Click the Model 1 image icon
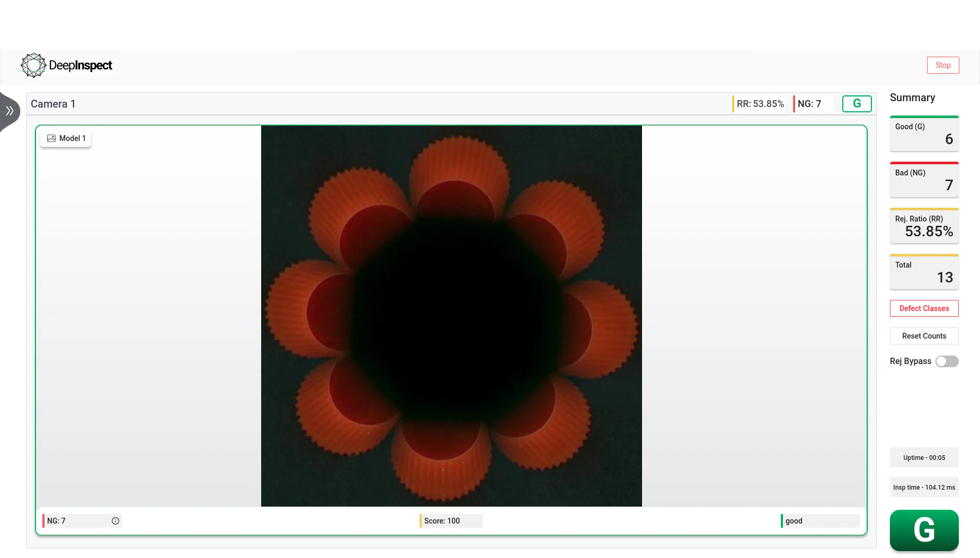Image resolution: width=980 pixels, height=558 pixels. (51, 138)
